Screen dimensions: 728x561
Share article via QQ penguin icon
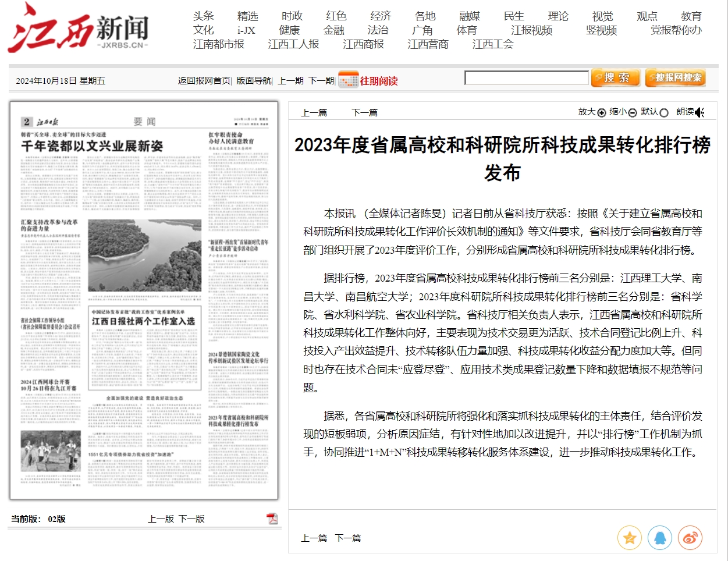(659, 538)
